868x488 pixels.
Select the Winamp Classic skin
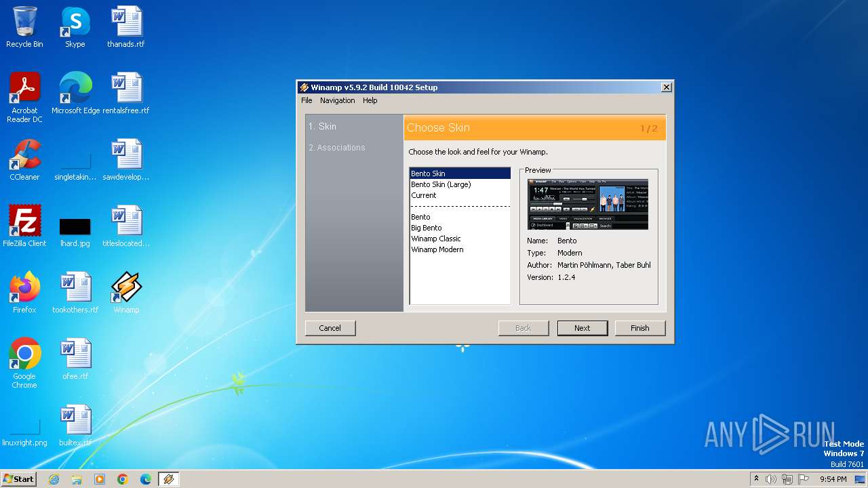pos(460,239)
